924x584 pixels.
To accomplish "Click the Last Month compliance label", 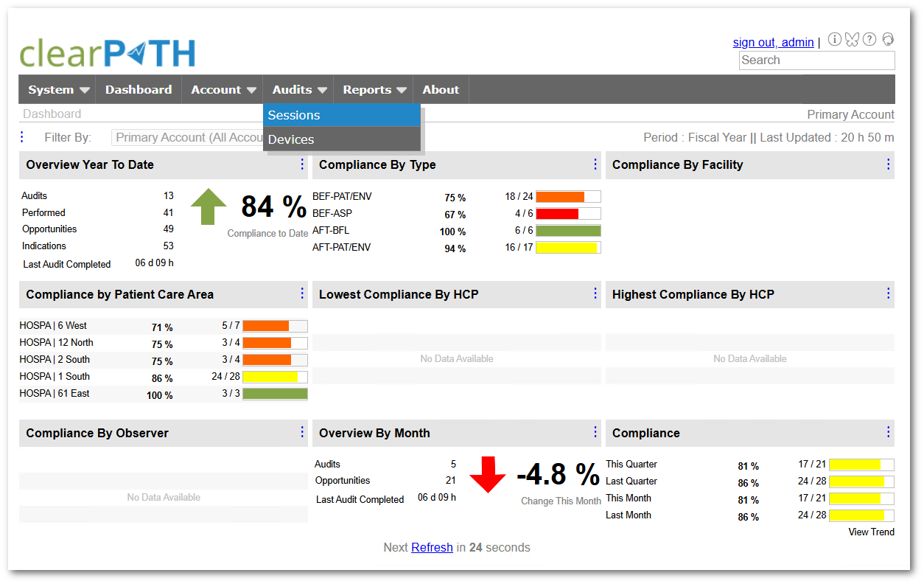I will (629, 515).
